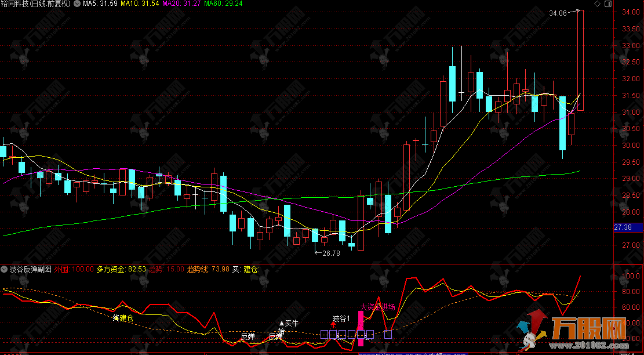Click the 波谷1 red arrow signal
Screen dimensions: 644x355
tap(333, 325)
